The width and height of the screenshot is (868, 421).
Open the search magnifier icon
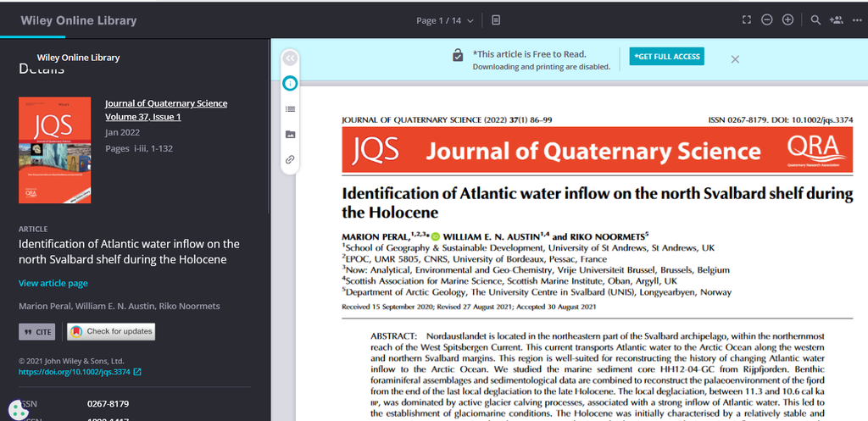click(815, 20)
